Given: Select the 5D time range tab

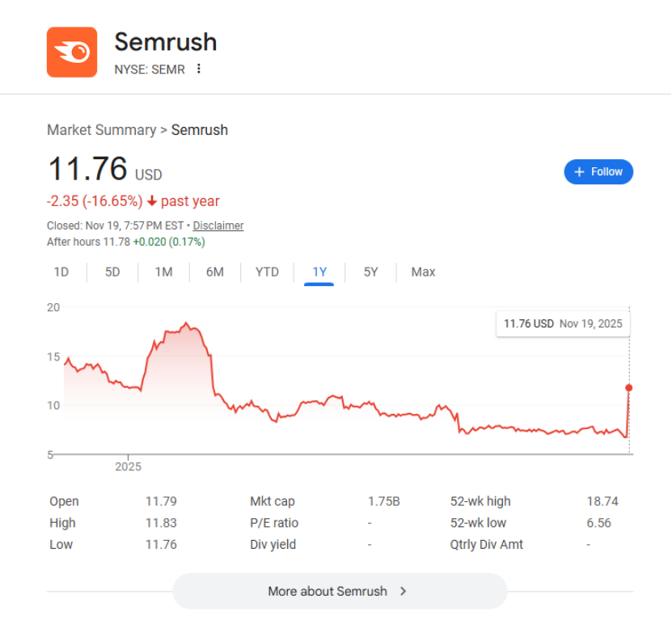Looking at the screenshot, I should 112,272.
